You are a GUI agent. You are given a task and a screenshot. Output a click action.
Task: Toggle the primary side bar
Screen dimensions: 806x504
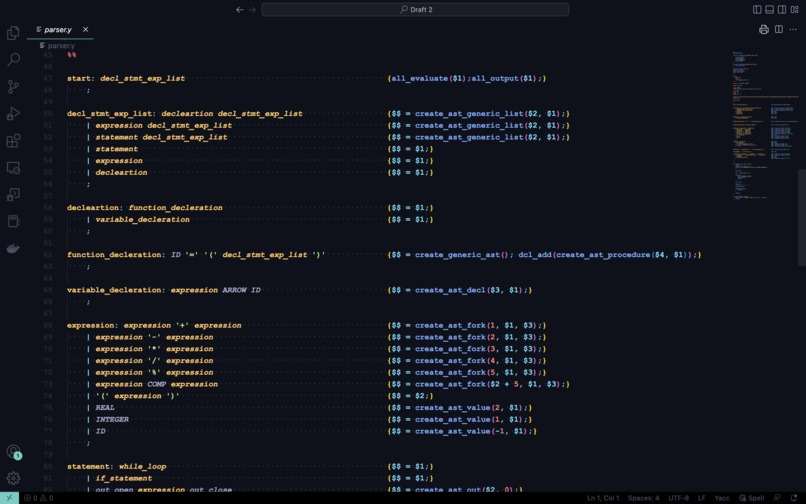point(757,9)
